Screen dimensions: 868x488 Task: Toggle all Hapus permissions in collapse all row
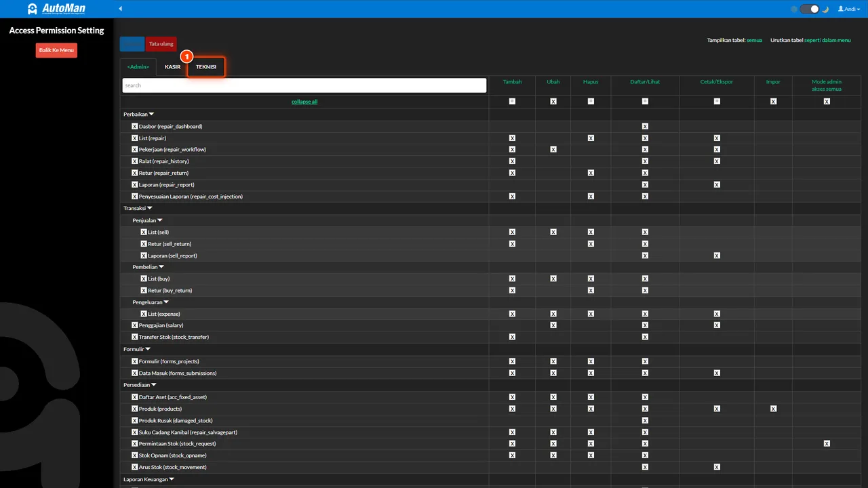click(591, 101)
